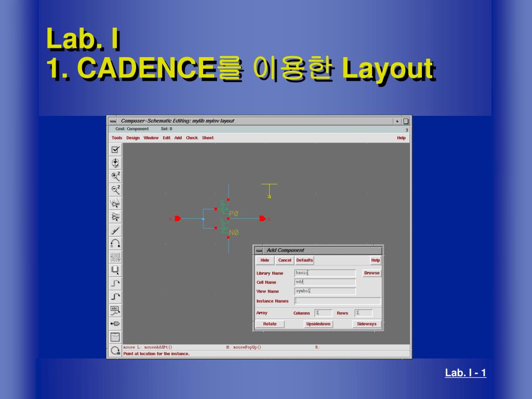532x399 pixels.
Task: Select the Copy tool icon
Action: coord(115,217)
